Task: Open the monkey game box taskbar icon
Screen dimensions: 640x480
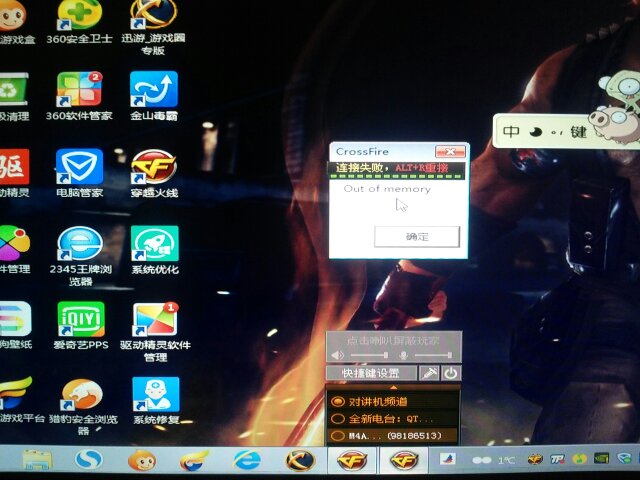Action: (x=142, y=460)
